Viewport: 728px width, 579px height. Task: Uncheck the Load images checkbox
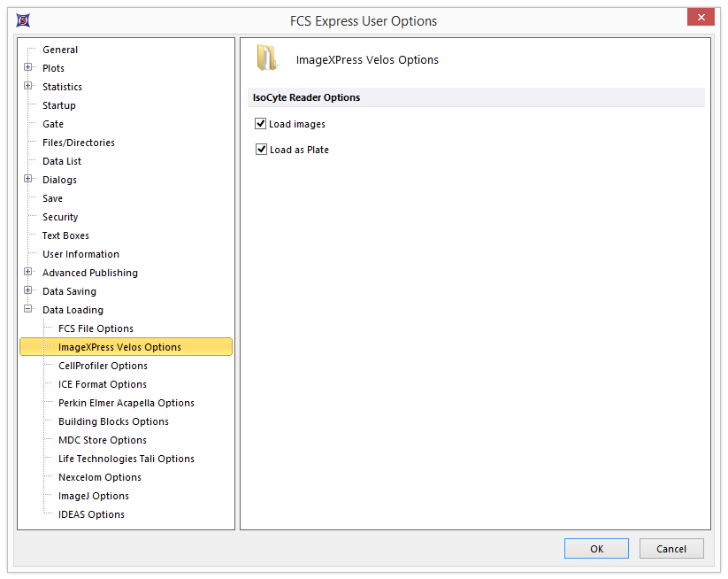261,124
